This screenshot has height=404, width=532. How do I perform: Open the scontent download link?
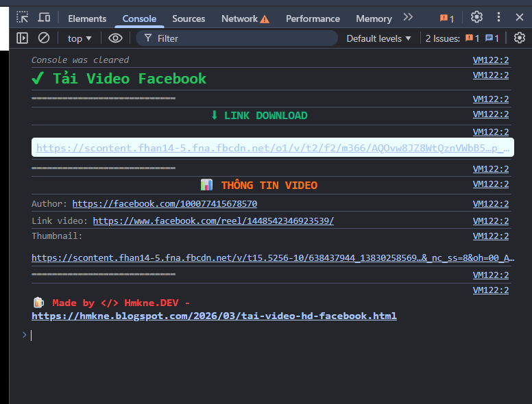[x=273, y=148]
